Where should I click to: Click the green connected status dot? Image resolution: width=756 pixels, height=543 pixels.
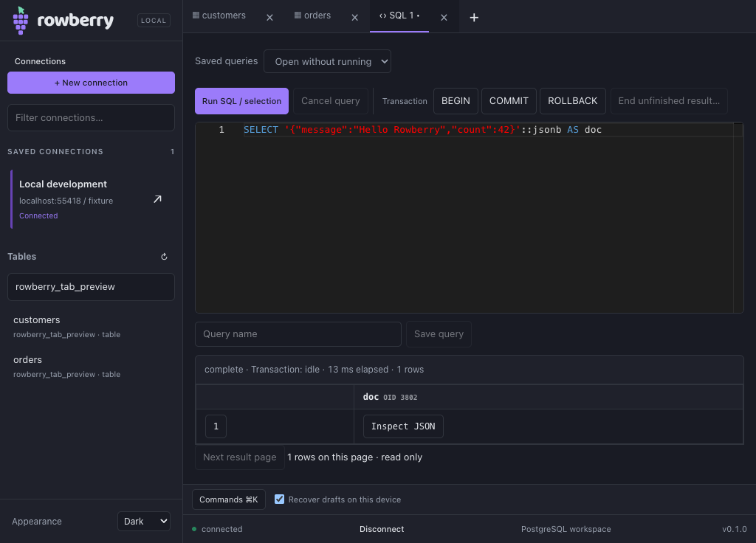(x=194, y=529)
